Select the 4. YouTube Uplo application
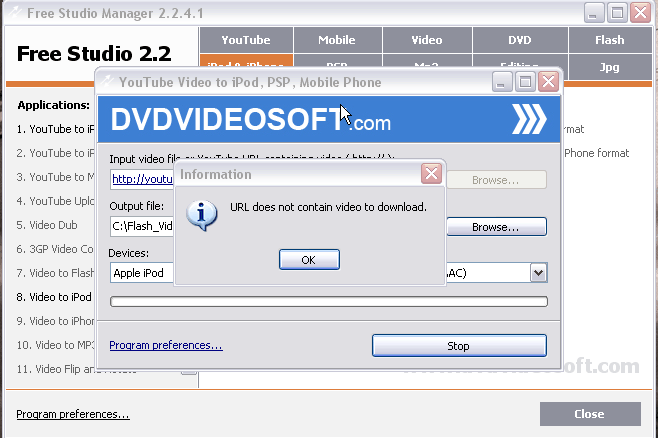 coord(55,201)
